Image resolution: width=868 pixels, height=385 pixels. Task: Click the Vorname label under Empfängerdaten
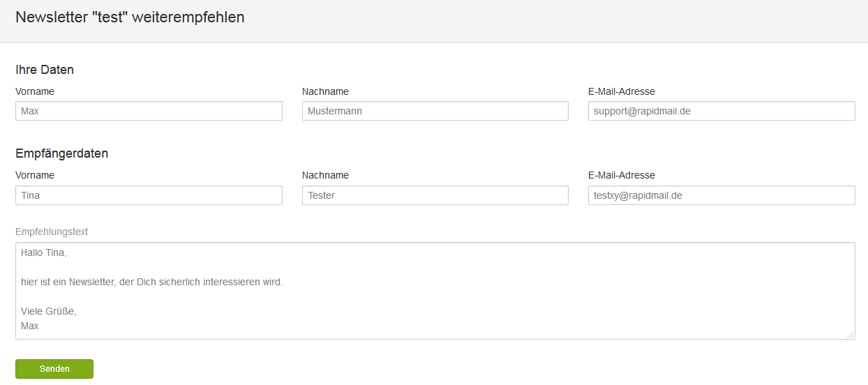35,175
